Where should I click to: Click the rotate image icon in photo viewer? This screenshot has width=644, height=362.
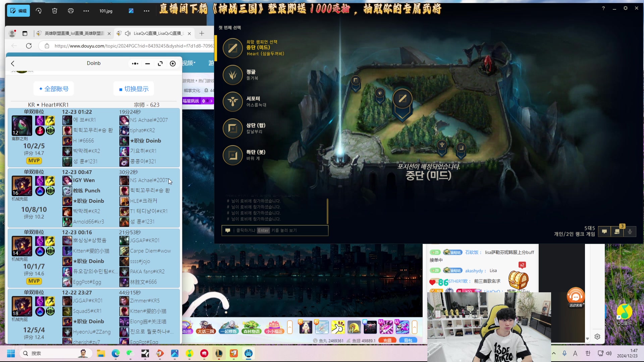pyautogui.click(x=39, y=11)
